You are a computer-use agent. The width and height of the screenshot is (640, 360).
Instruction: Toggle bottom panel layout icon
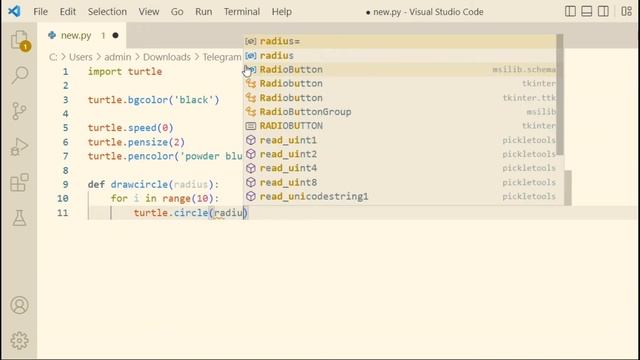click(587, 11)
